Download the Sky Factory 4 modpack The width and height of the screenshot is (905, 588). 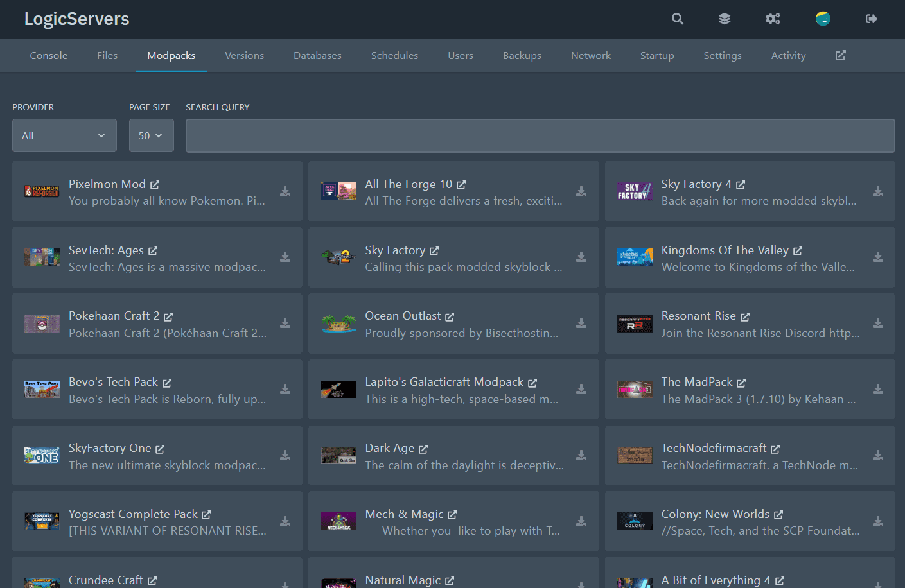click(x=878, y=191)
